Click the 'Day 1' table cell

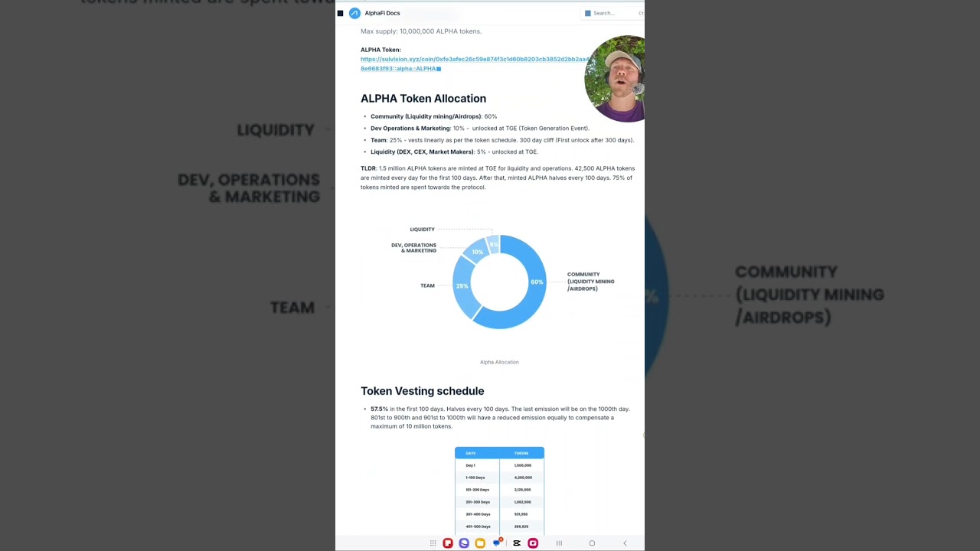point(470,465)
